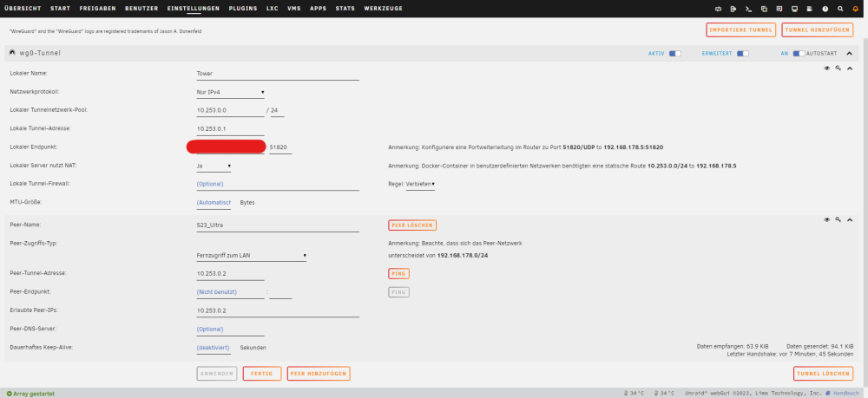Click the Peer löschen button

(412, 225)
